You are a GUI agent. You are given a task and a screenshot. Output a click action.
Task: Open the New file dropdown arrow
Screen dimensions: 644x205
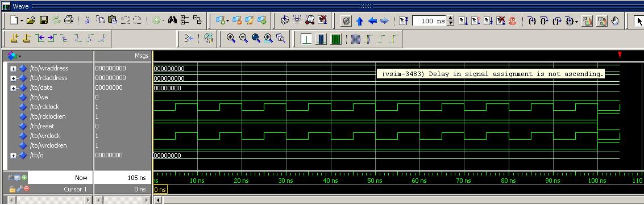[22, 20]
